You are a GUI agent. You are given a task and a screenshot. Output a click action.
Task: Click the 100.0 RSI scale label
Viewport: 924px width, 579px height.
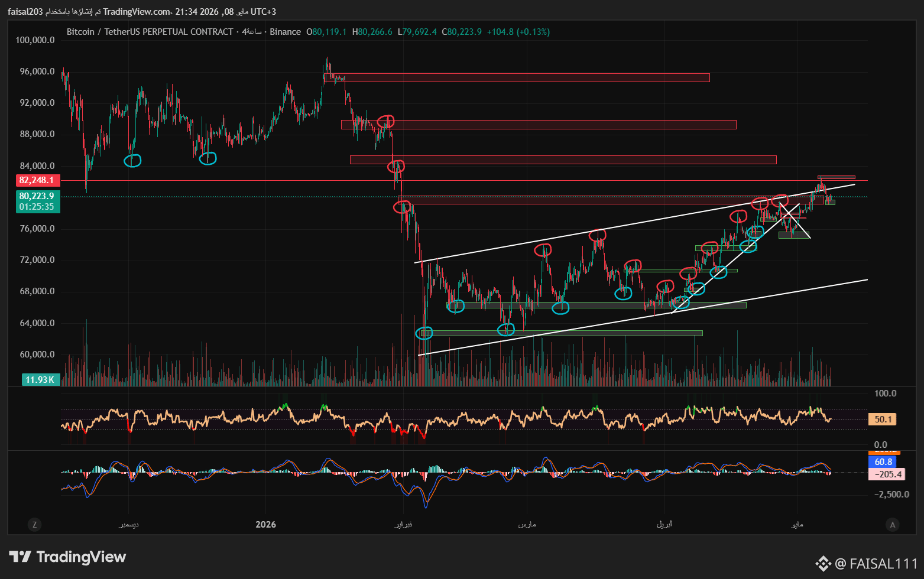885,393
